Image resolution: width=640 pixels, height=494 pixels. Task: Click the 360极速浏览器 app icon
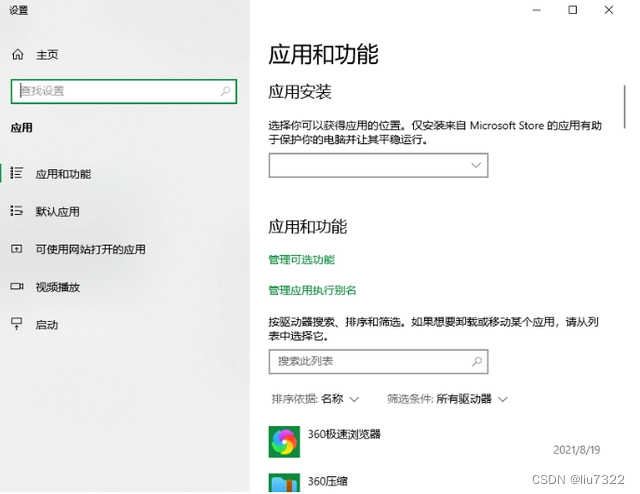click(284, 442)
